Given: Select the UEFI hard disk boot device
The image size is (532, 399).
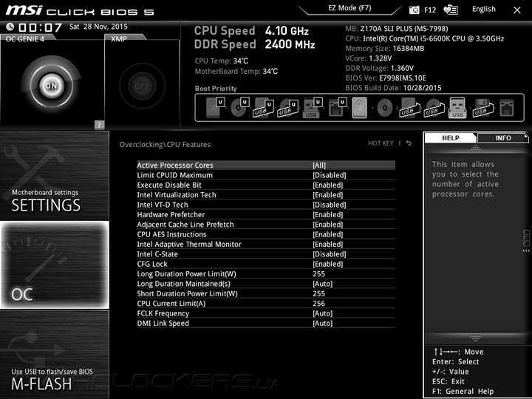Looking at the screenshot, I should pyautogui.click(x=215, y=108).
